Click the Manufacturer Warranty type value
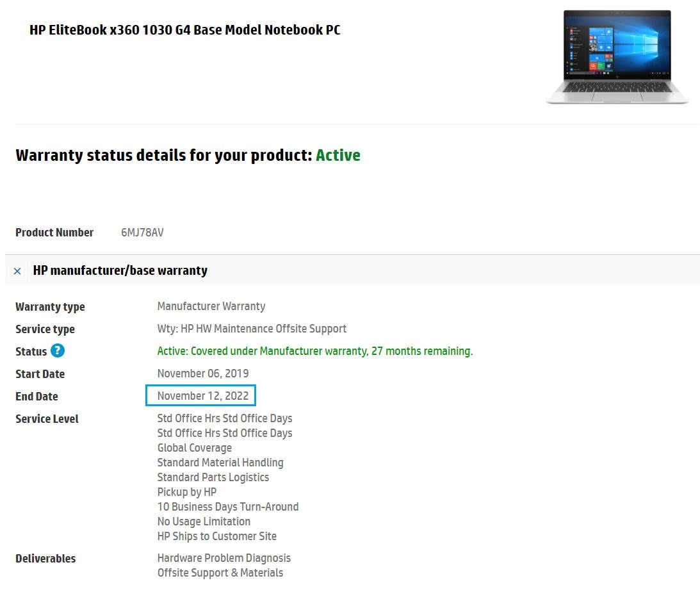700x592 pixels. [x=211, y=306]
